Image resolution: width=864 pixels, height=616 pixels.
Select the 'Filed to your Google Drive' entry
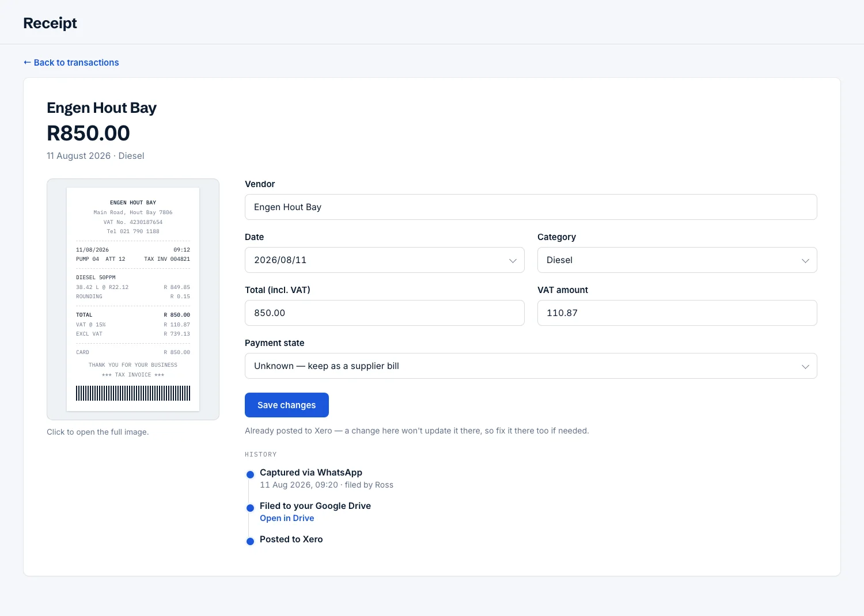coord(315,506)
